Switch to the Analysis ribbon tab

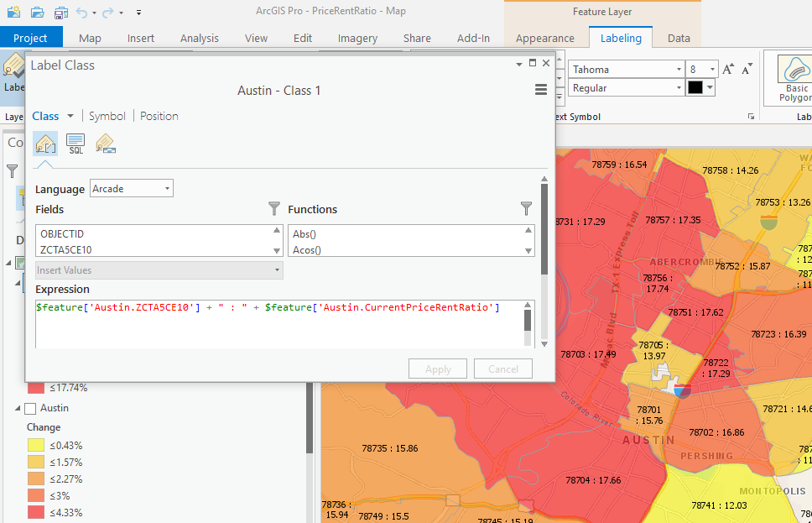coord(200,38)
